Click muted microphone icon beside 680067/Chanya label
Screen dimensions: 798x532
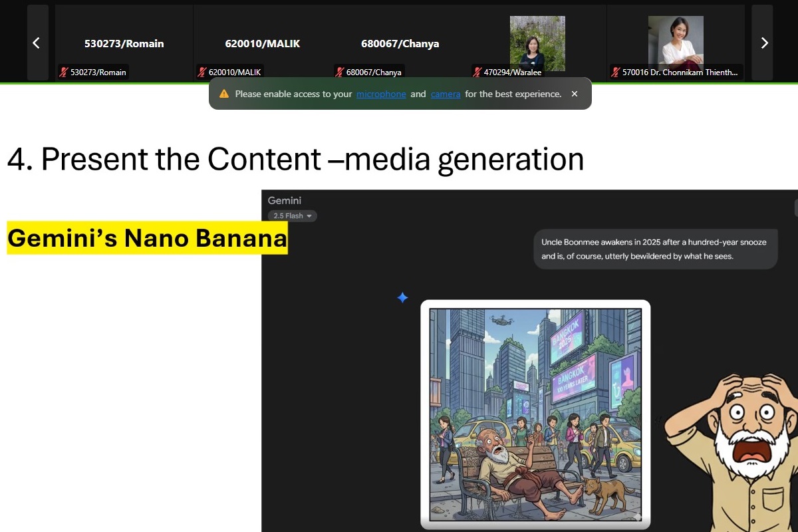click(x=340, y=72)
